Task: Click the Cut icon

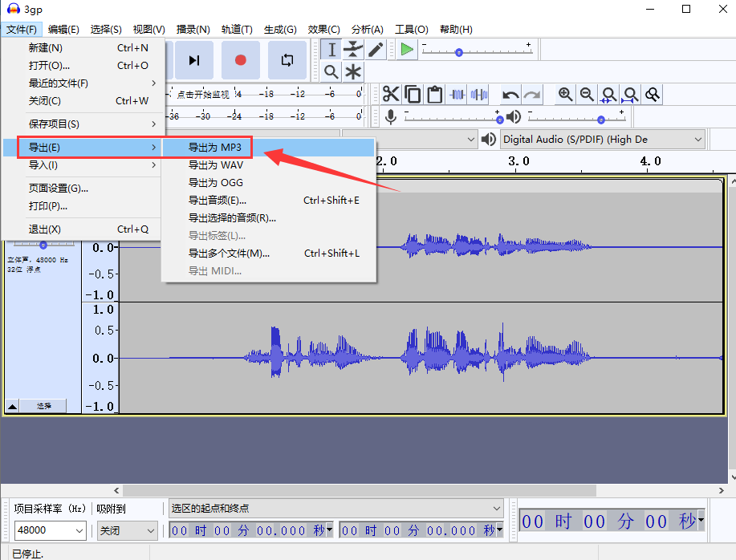Action: tap(391, 94)
